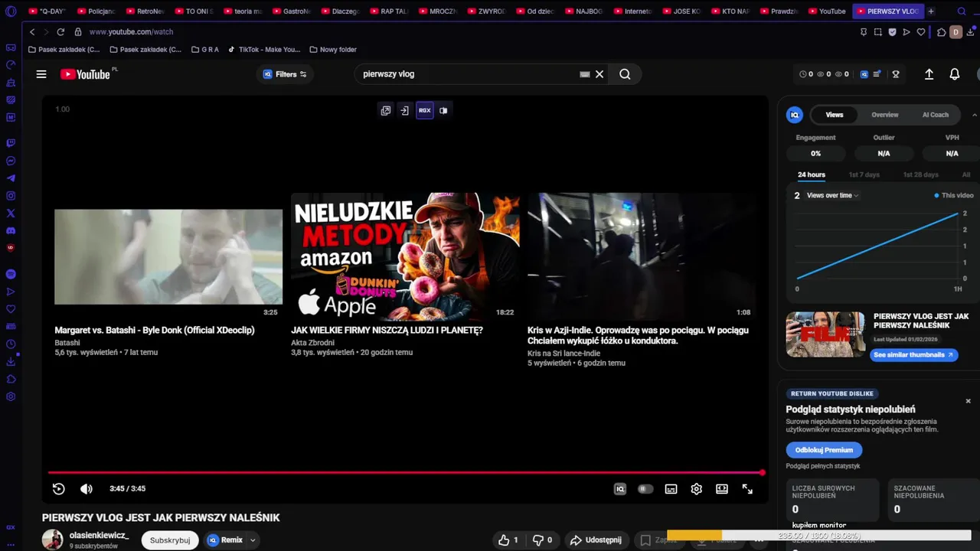Click the red video progress bar
This screenshot has height=551, width=980.
(406, 472)
